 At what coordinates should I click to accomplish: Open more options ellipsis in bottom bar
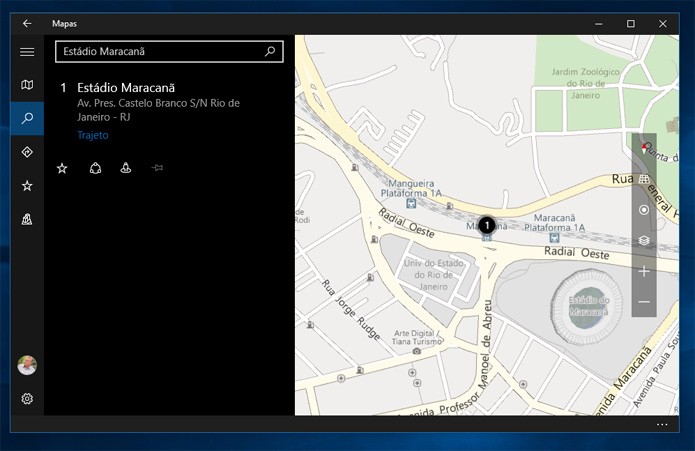662,424
